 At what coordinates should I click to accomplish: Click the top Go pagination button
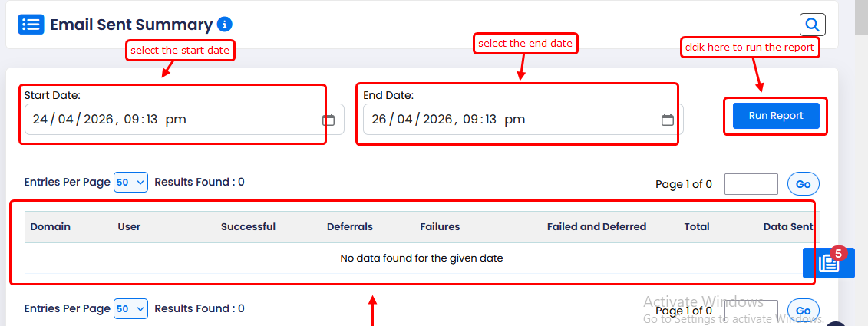[x=803, y=184]
